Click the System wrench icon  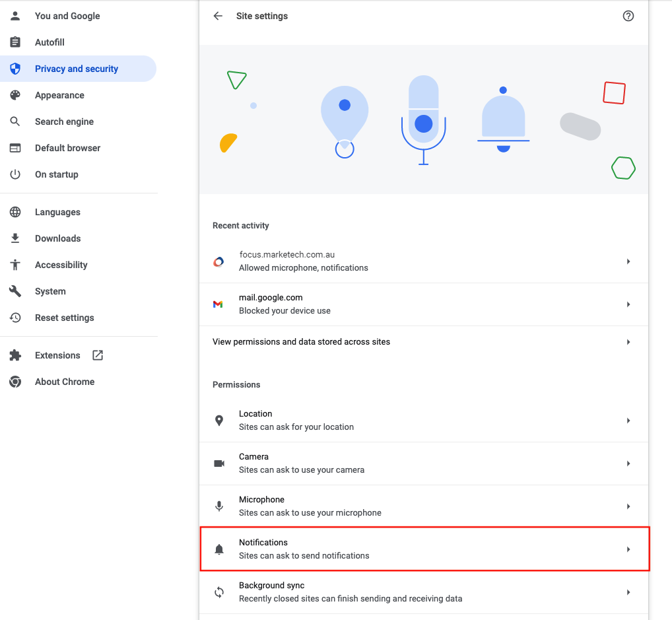pyautogui.click(x=15, y=291)
